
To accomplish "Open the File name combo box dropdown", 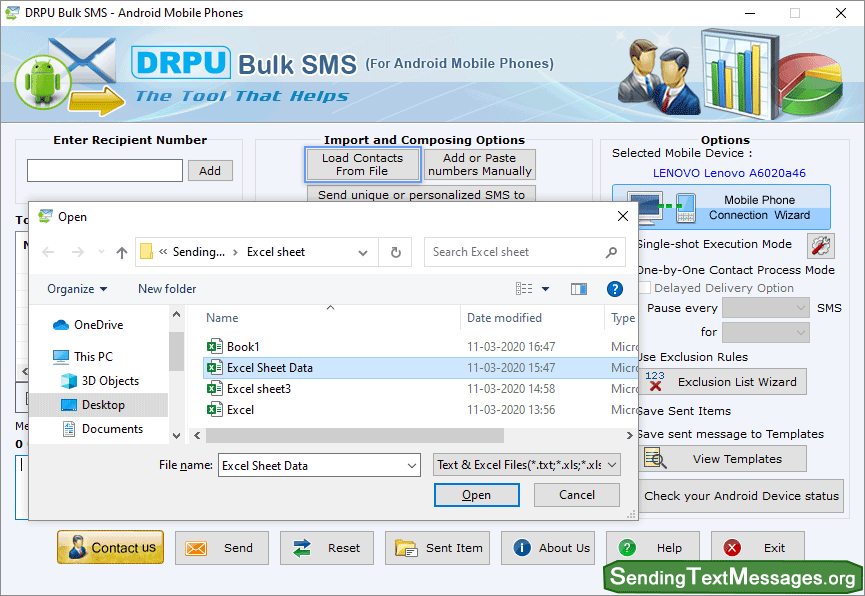I will [x=412, y=465].
